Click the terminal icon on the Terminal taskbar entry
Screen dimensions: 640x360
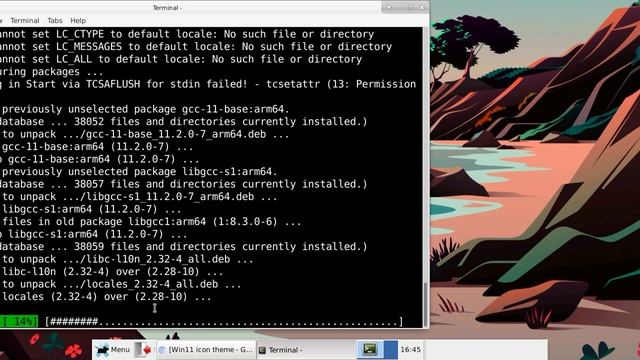point(262,350)
